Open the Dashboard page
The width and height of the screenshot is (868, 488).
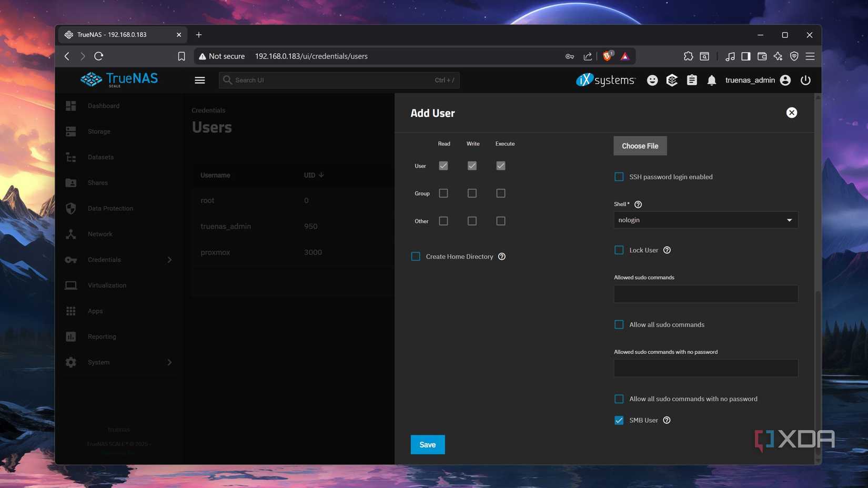[x=103, y=106]
